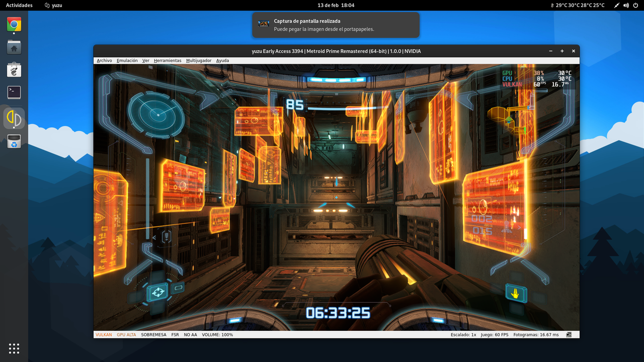
Task: Open Google Chrome from the dock
Action: [14, 24]
